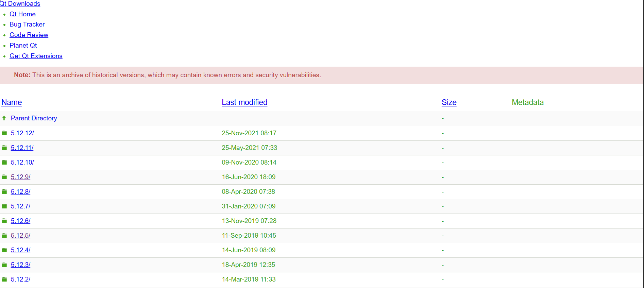
Task: Click the folder icon beside 5.12.8/
Action: pyautogui.click(x=4, y=191)
